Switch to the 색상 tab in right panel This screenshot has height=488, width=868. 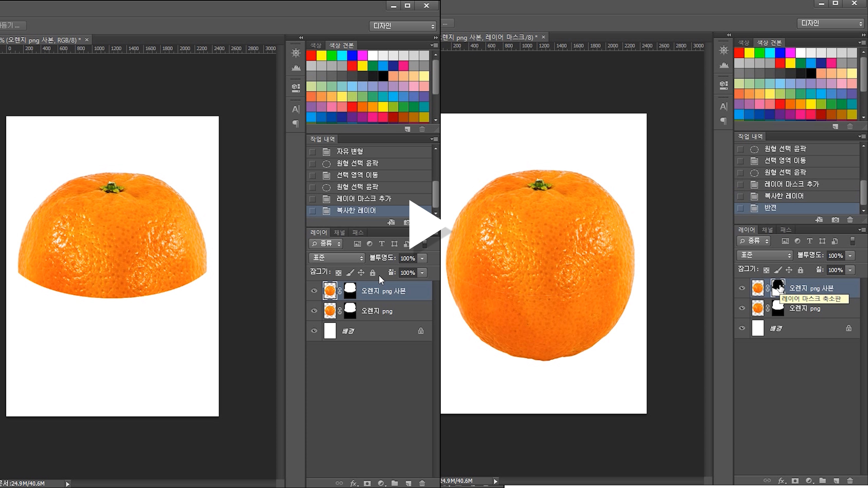tap(743, 43)
